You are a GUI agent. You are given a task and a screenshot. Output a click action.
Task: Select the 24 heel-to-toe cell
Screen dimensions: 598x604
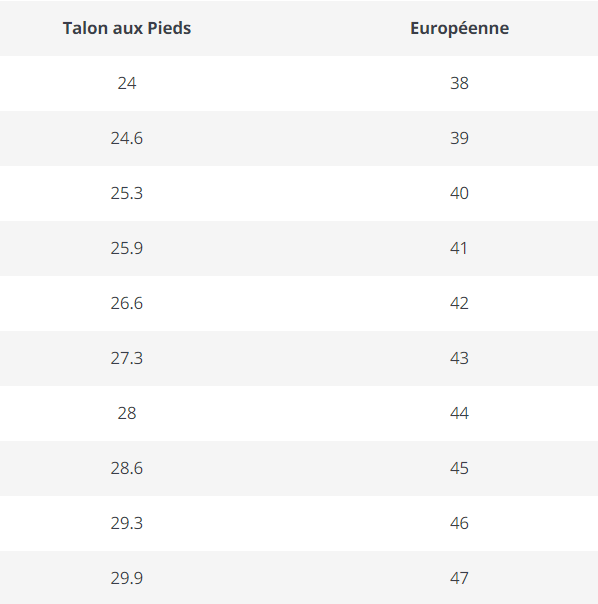pyautogui.click(x=127, y=83)
